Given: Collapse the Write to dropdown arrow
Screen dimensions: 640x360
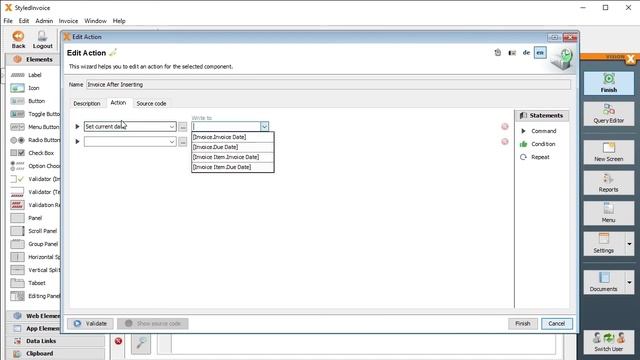Looking at the screenshot, I should (264, 127).
